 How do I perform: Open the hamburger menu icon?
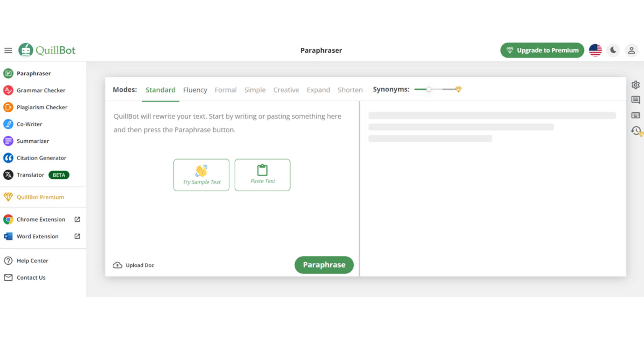(x=8, y=51)
